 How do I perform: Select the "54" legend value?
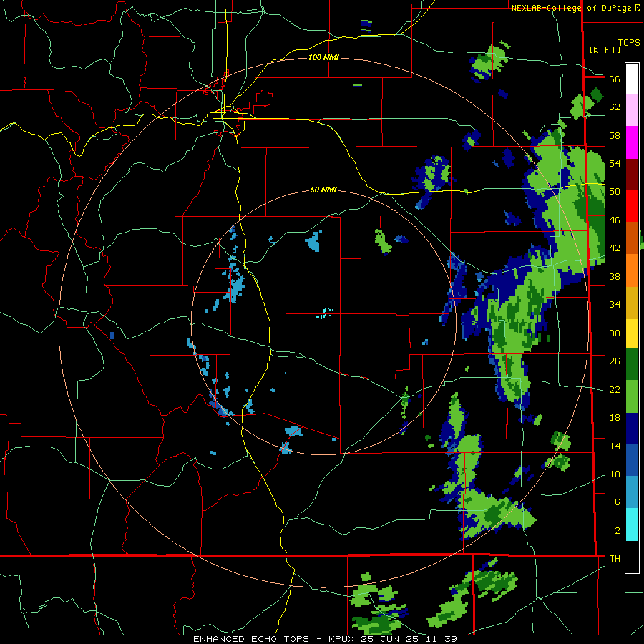[615, 163]
